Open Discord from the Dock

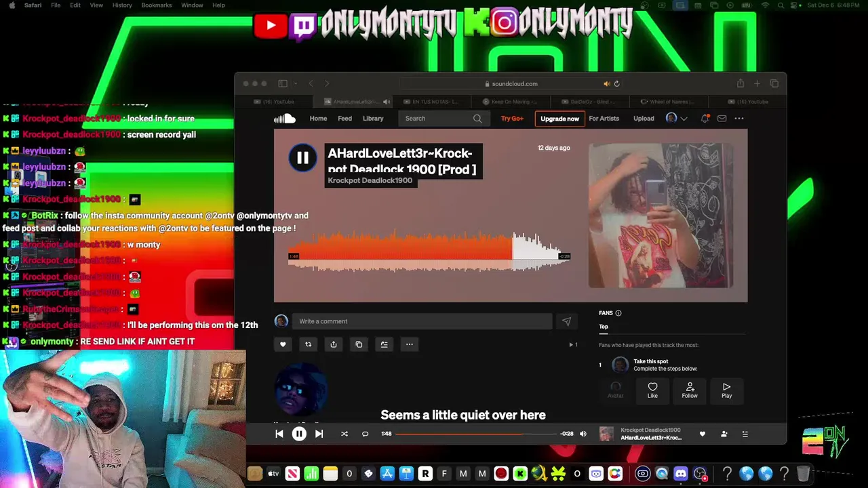(x=681, y=474)
